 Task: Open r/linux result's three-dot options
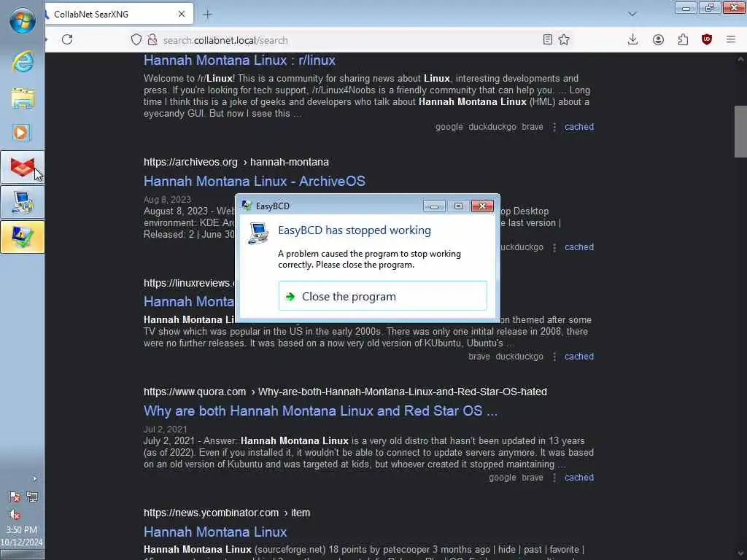[554, 127]
